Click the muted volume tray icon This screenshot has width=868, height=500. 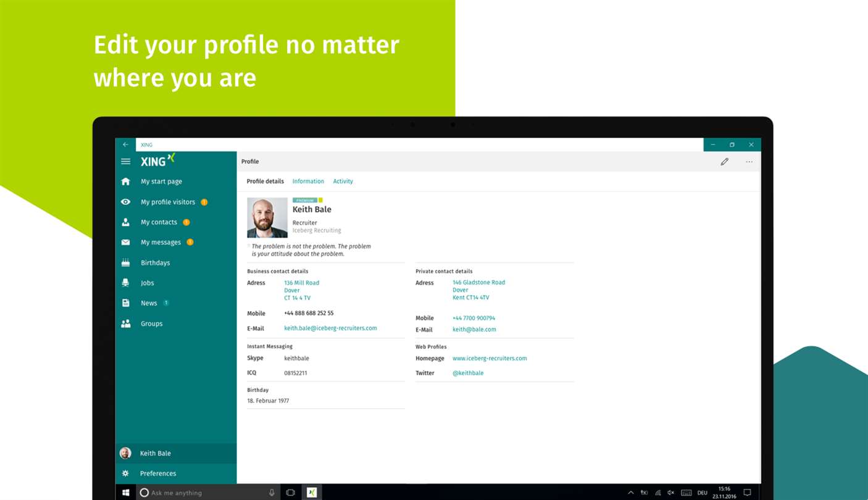pos(671,493)
